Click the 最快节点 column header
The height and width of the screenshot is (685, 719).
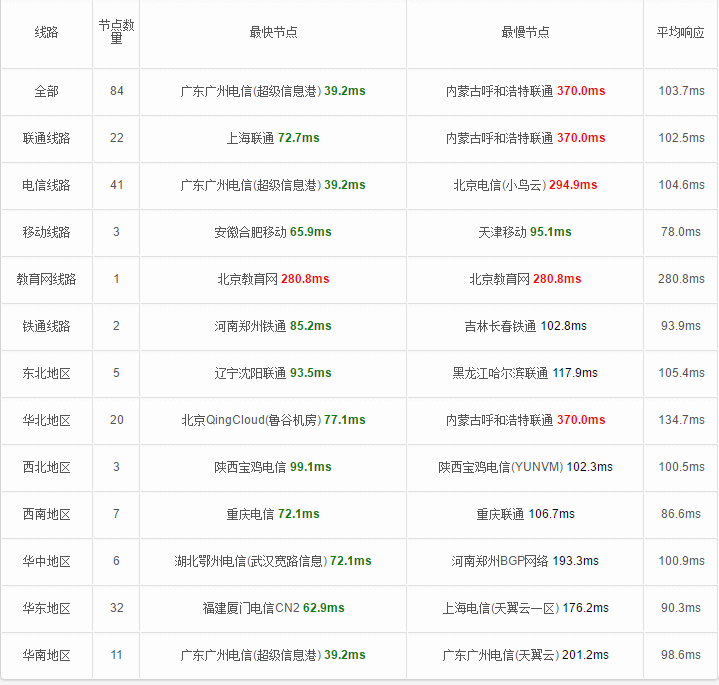(273, 32)
